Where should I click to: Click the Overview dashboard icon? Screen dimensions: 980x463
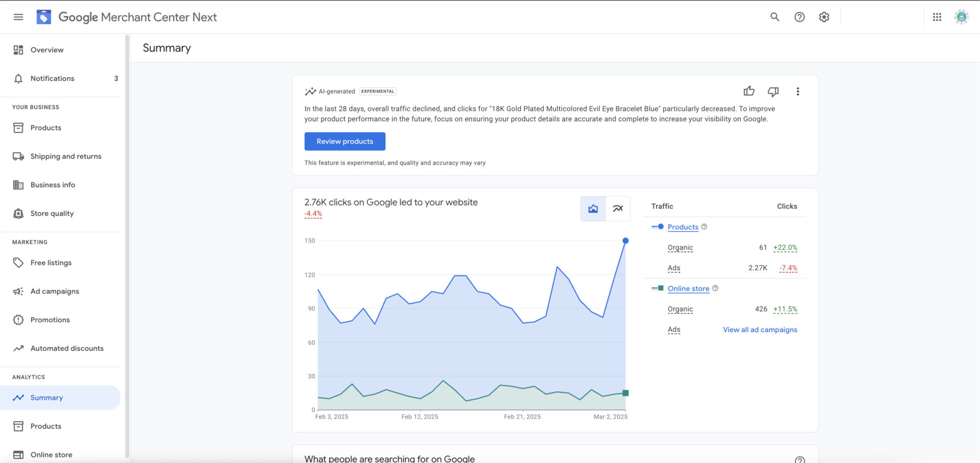point(18,49)
